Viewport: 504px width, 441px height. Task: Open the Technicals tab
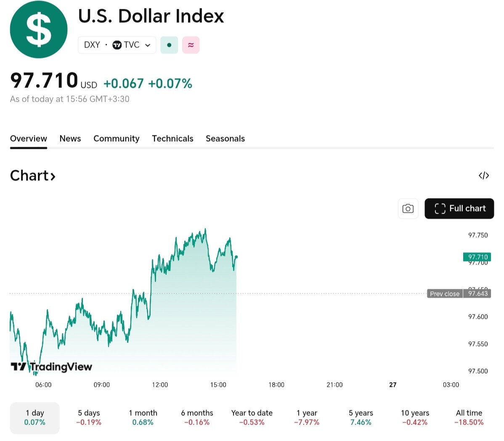172,139
